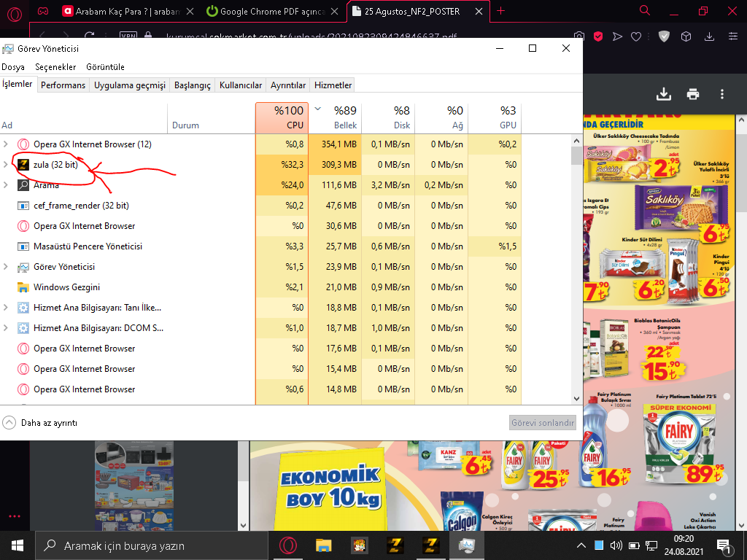Click the Görevi sonlandır button
This screenshot has height=560, width=747.
543,423
